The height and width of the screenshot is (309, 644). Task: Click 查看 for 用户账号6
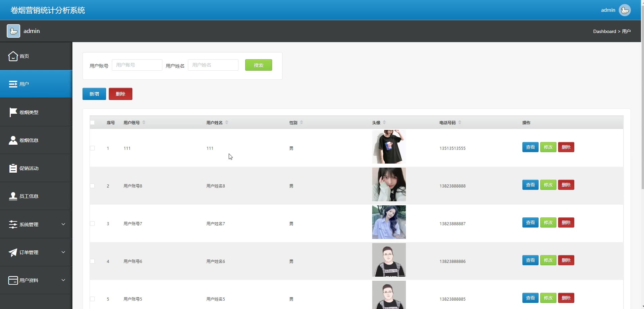(530, 260)
